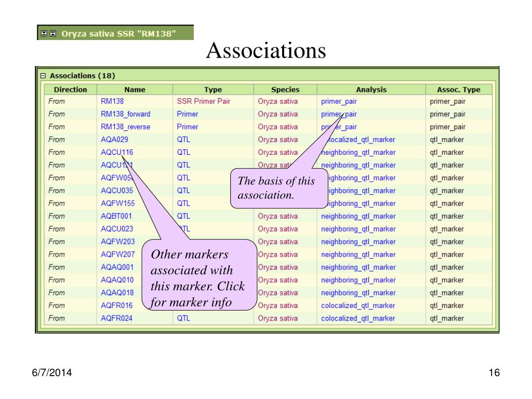Click QTL type in the AQFW155 row
This screenshot has height=399, width=532.
(183, 203)
